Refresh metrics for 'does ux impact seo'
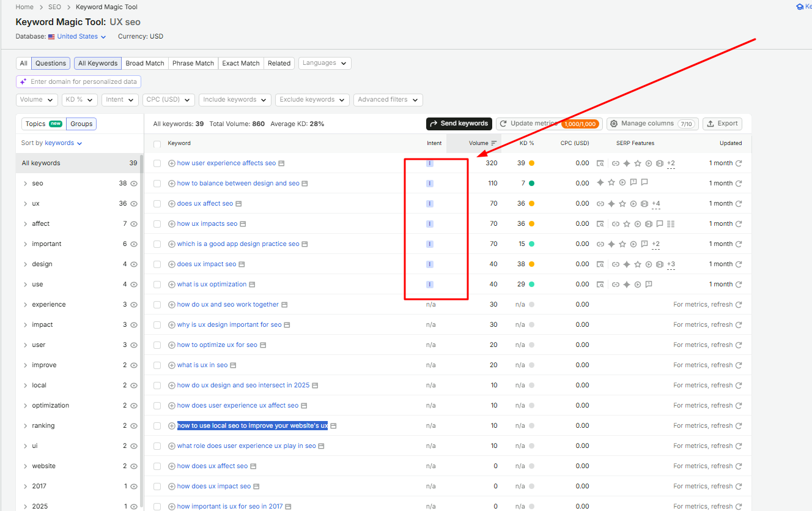The height and width of the screenshot is (511, 812). [739, 264]
